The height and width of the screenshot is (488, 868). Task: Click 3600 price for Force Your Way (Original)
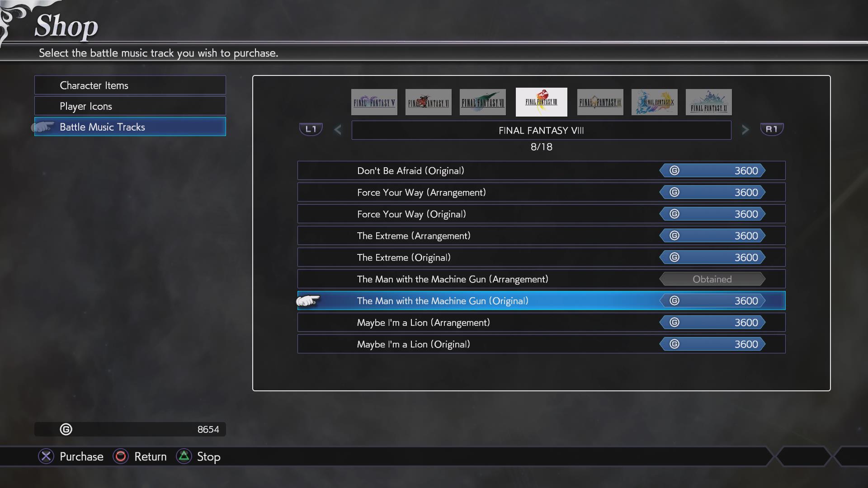[712, 214]
